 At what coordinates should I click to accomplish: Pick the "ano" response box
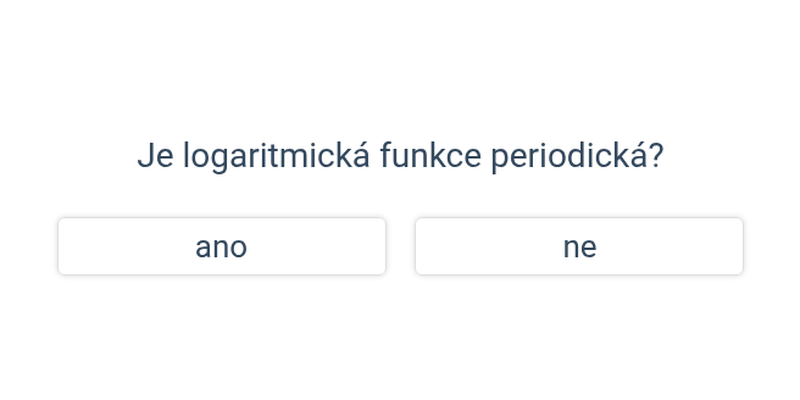tap(222, 246)
